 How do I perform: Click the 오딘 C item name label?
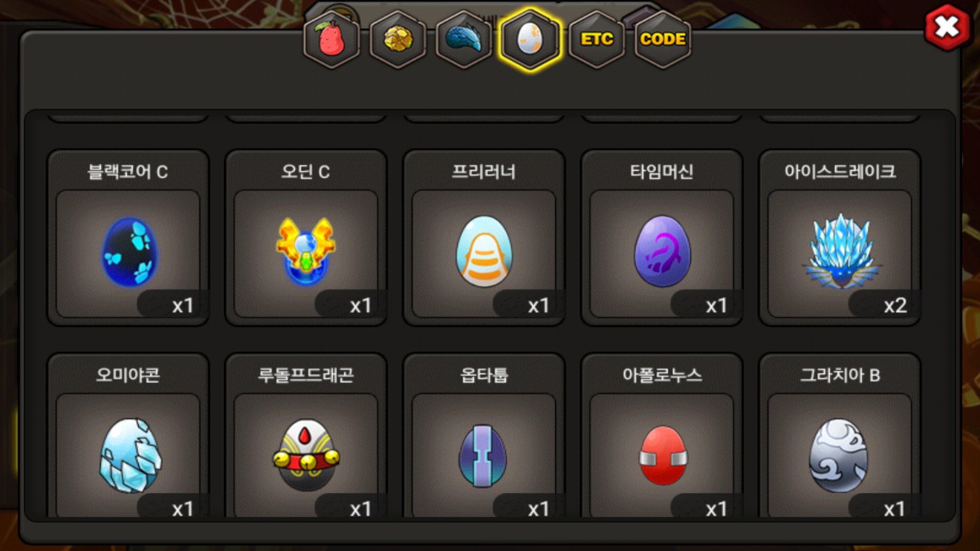click(x=306, y=171)
